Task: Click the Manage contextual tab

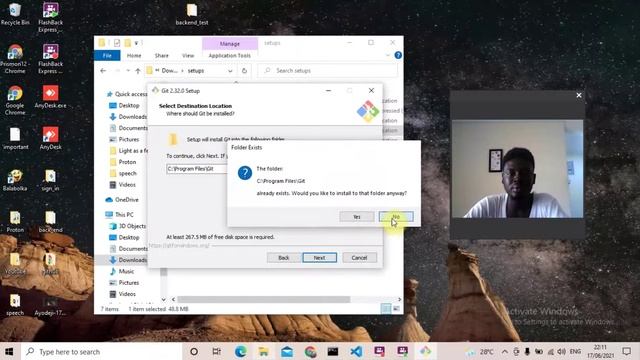Action: click(x=230, y=44)
